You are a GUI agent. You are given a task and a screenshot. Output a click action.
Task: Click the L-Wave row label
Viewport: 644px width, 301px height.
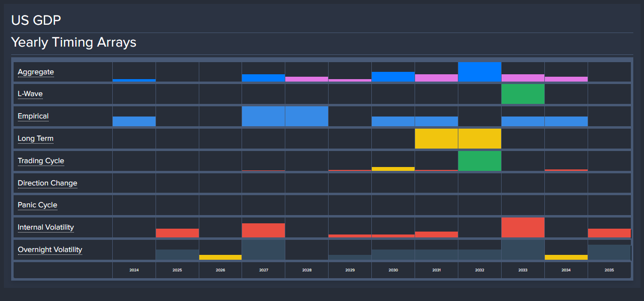tap(30, 94)
